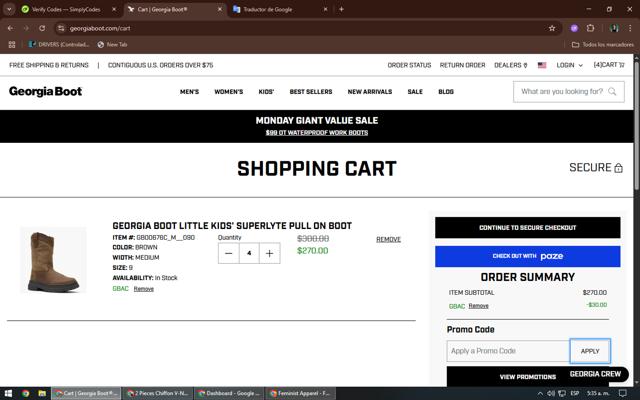The image size is (640, 400).
Task: View site information icon in address bar
Action: (61, 28)
